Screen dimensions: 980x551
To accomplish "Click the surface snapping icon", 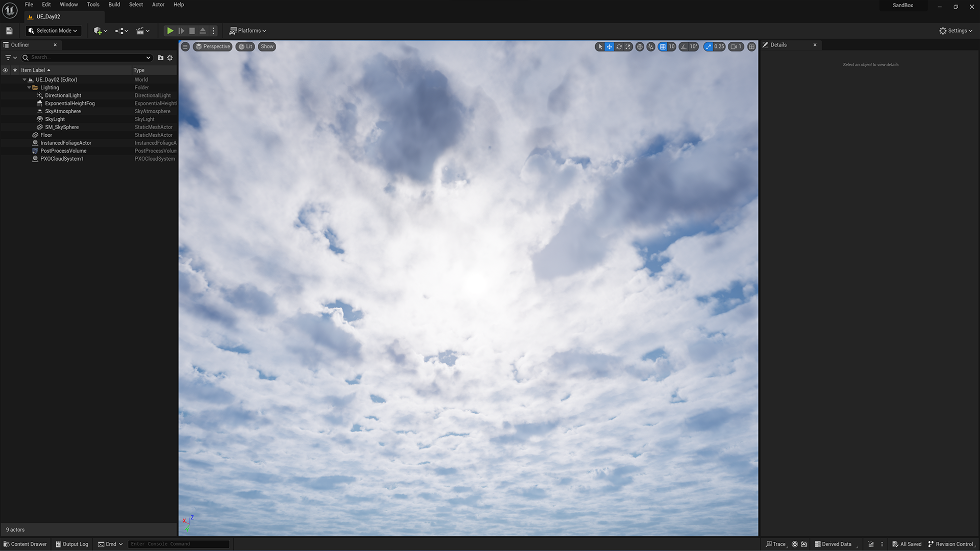I will tap(650, 46).
